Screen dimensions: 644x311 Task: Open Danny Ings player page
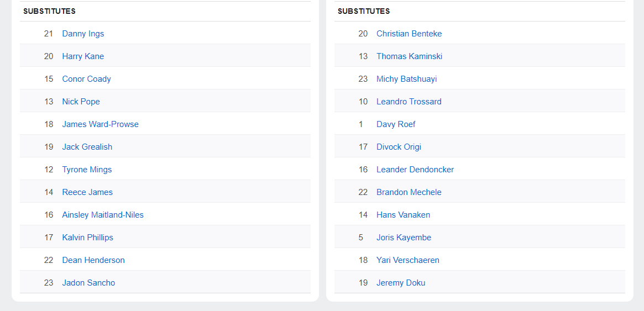click(83, 34)
